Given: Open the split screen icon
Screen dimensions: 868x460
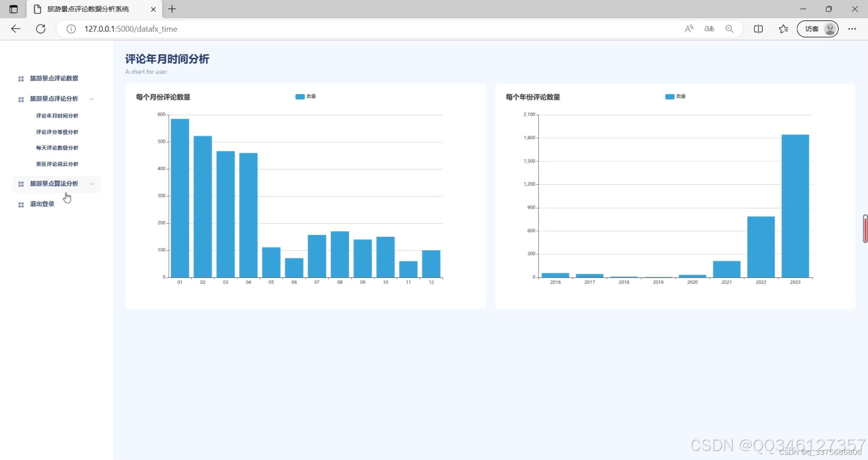Looking at the screenshot, I should pos(758,29).
